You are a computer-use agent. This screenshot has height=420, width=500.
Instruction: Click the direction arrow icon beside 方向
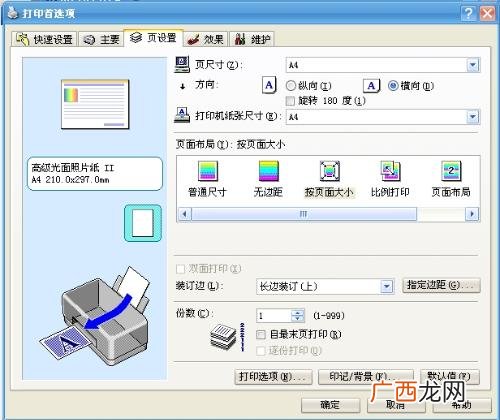(x=182, y=86)
